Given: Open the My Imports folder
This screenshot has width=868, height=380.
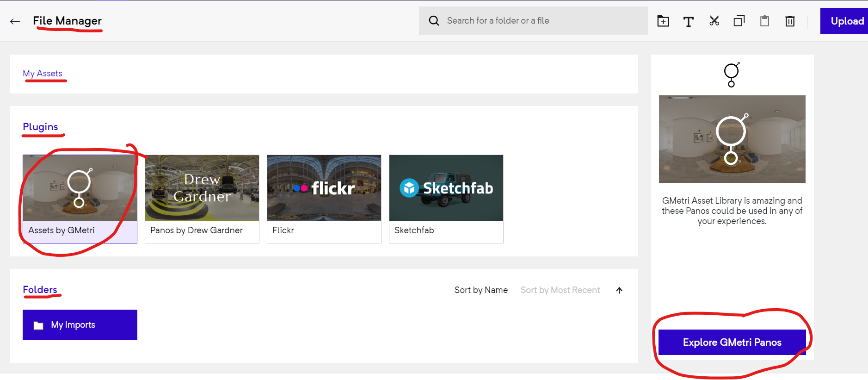Looking at the screenshot, I should click(80, 325).
